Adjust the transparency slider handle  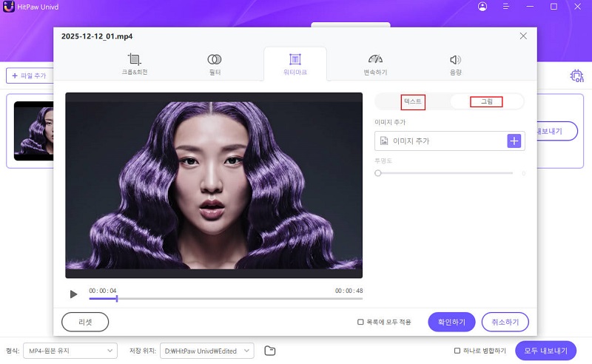tap(378, 173)
